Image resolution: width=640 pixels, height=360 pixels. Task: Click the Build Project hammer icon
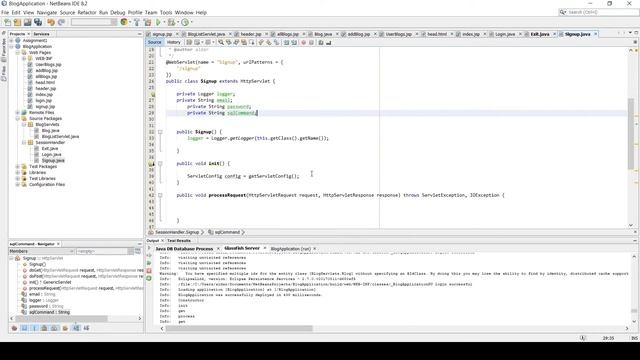[x=137, y=22]
